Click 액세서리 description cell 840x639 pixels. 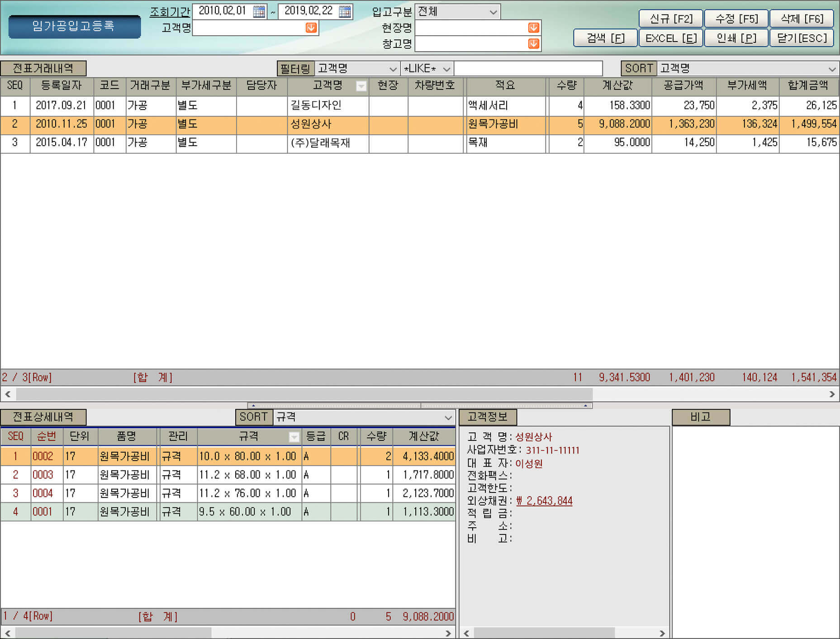coord(505,106)
